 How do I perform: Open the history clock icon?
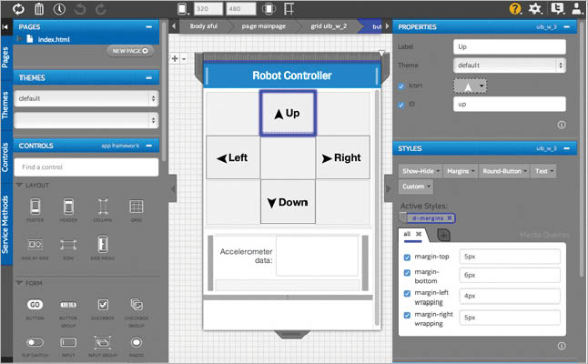(x=59, y=8)
